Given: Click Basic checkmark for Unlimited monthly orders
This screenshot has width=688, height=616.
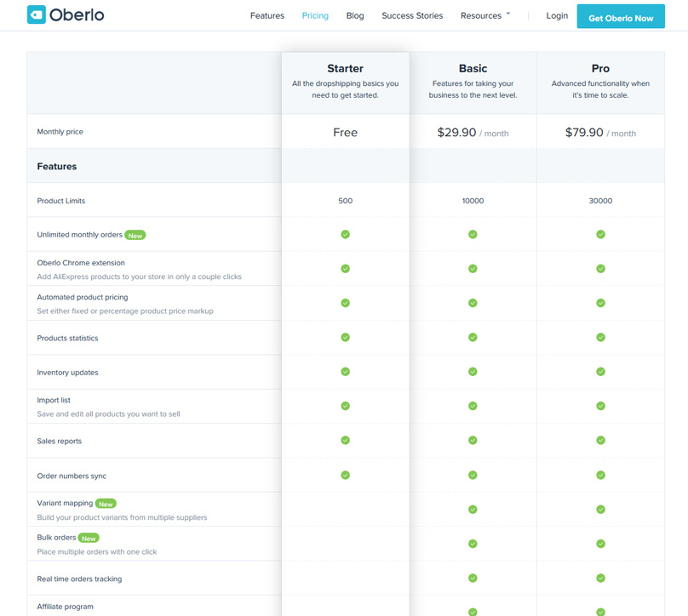Looking at the screenshot, I should click(x=473, y=234).
